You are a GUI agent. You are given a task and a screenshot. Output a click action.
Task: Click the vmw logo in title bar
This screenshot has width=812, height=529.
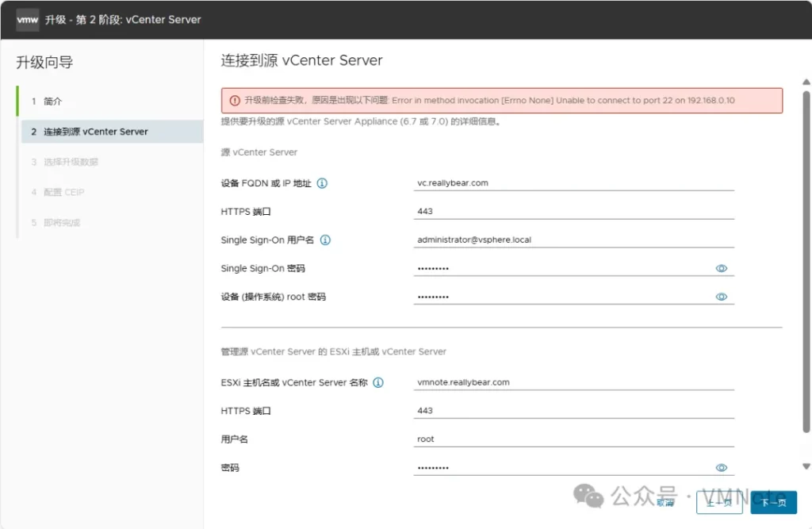pyautogui.click(x=28, y=19)
